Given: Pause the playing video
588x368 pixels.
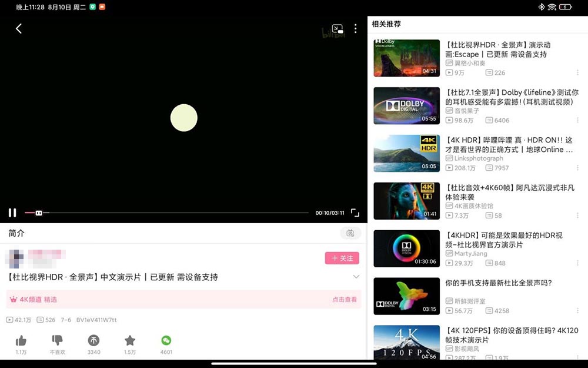Looking at the screenshot, I should point(12,213).
